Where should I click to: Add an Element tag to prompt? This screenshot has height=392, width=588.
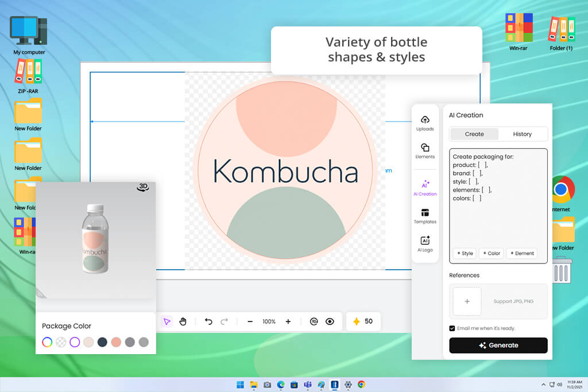pyautogui.click(x=522, y=253)
